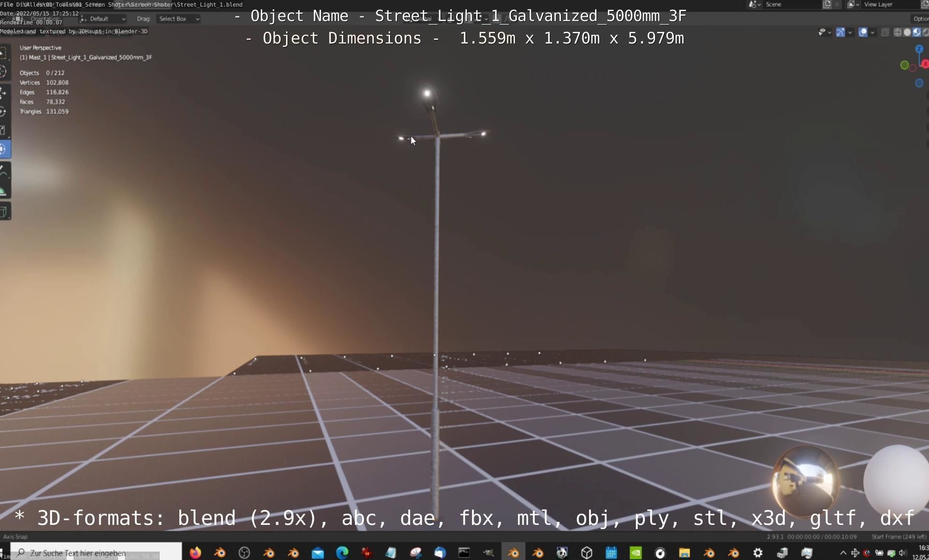Click the blue Z axis on navigation gizmo

[919, 49]
